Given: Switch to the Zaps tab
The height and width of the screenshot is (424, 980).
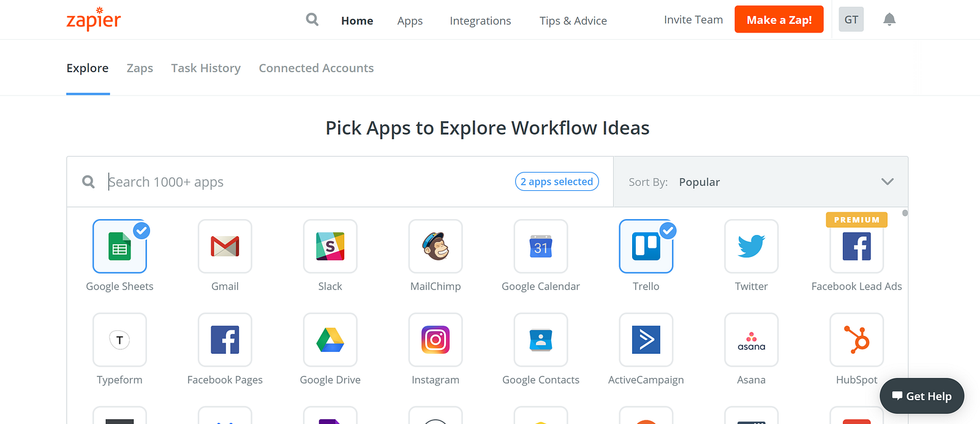Looking at the screenshot, I should (140, 68).
